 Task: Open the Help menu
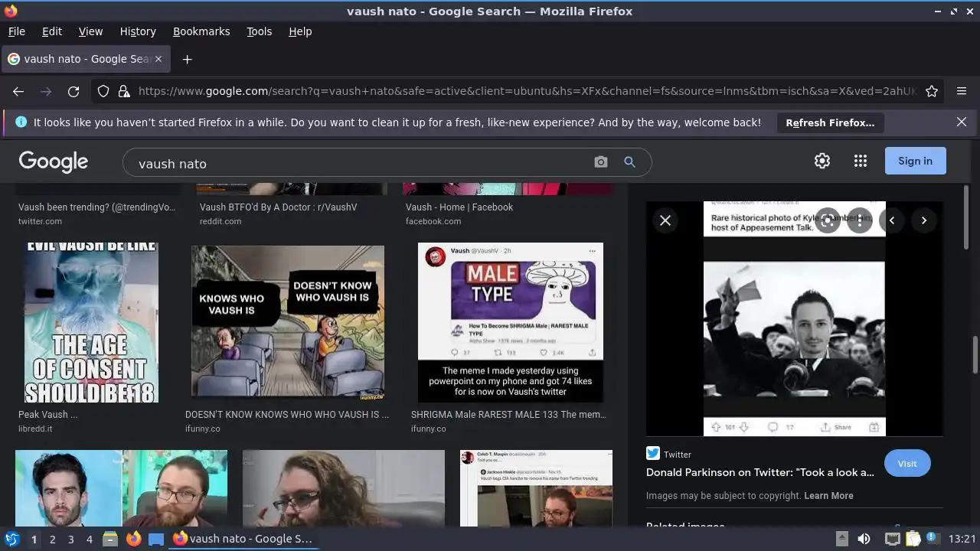point(300,31)
